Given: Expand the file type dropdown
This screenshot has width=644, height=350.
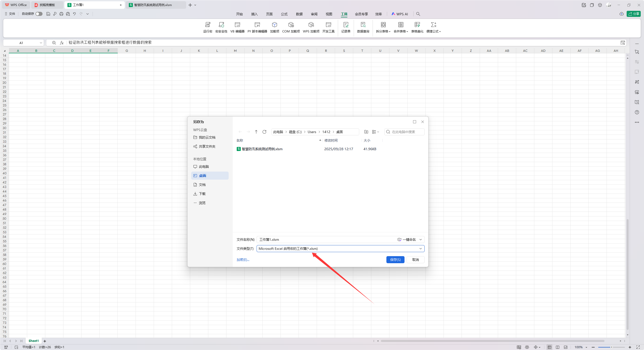Looking at the screenshot, I should pyautogui.click(x=420, y=249).
